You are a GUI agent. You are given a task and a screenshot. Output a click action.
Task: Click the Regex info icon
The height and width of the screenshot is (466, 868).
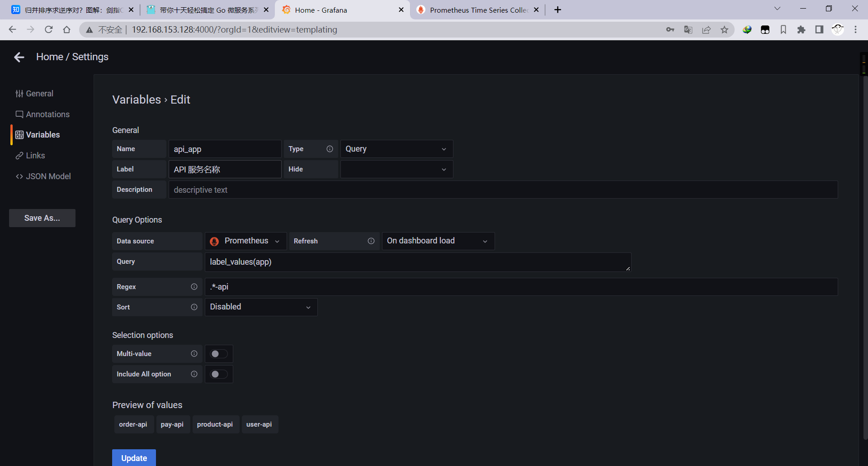(194, 287)
